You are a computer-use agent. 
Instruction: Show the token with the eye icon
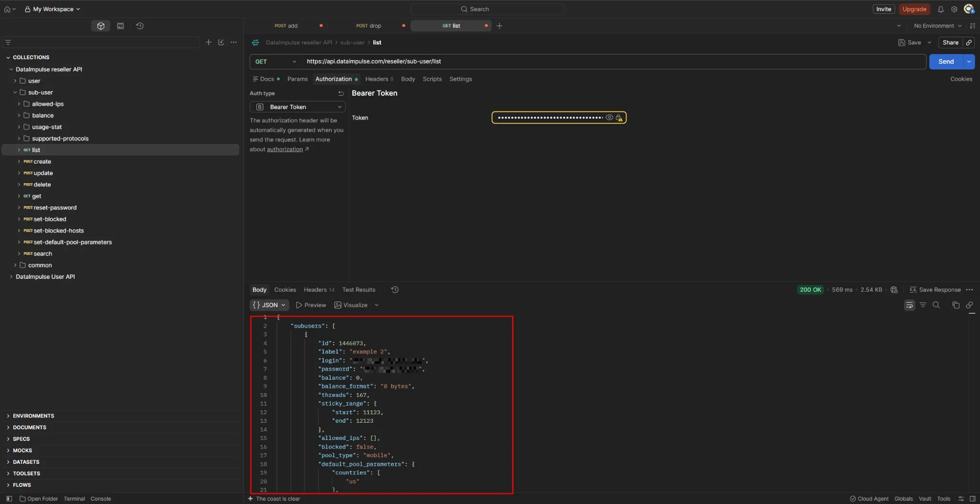pyautogui.click(x=609, y=118)
